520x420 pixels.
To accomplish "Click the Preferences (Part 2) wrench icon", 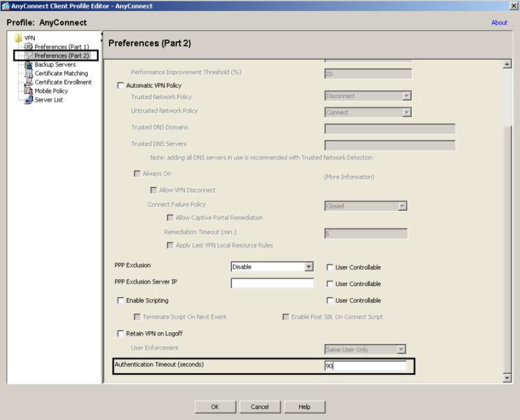I will pyautogui.click(x=29, y=55).
